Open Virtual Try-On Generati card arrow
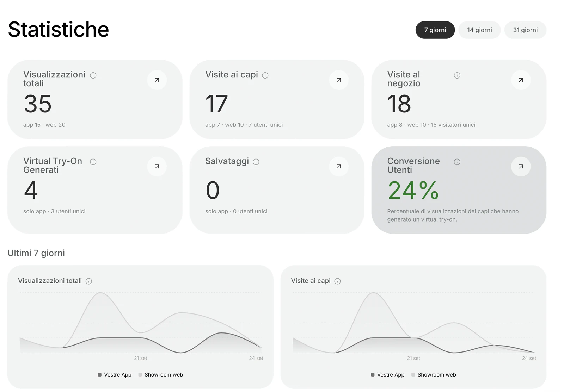 [x=157, y=167]
